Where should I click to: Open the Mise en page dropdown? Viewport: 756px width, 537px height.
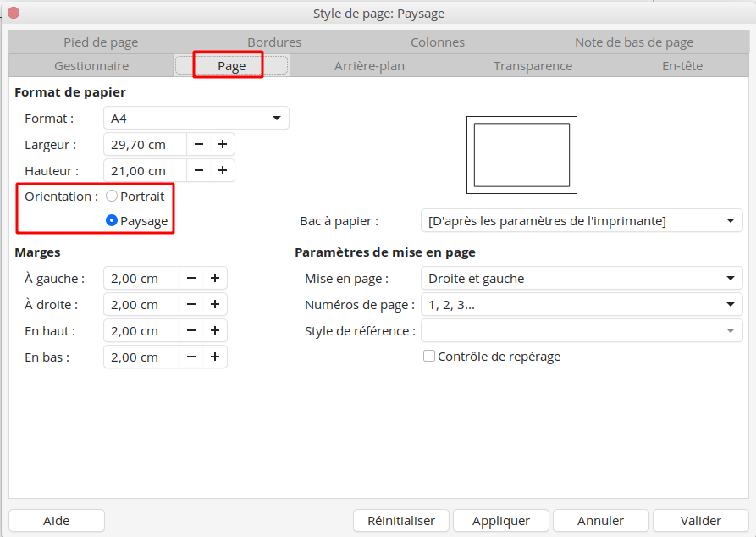pos(581,278)
